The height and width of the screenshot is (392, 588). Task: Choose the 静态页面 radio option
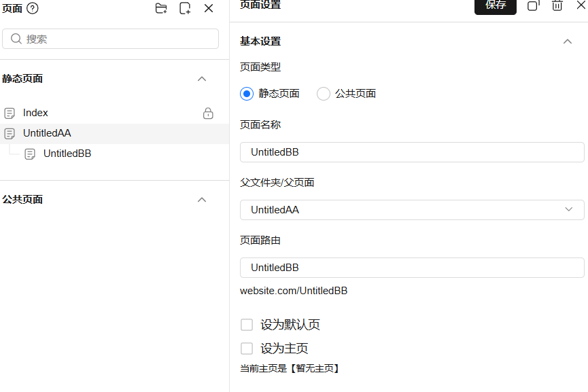pos(247,94)
